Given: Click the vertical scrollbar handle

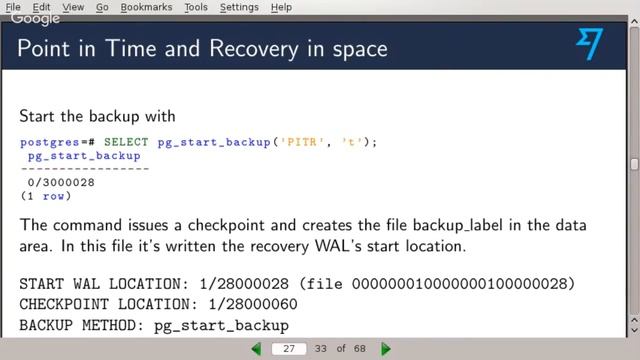Looking at the screenshot, I should [634, 164].
